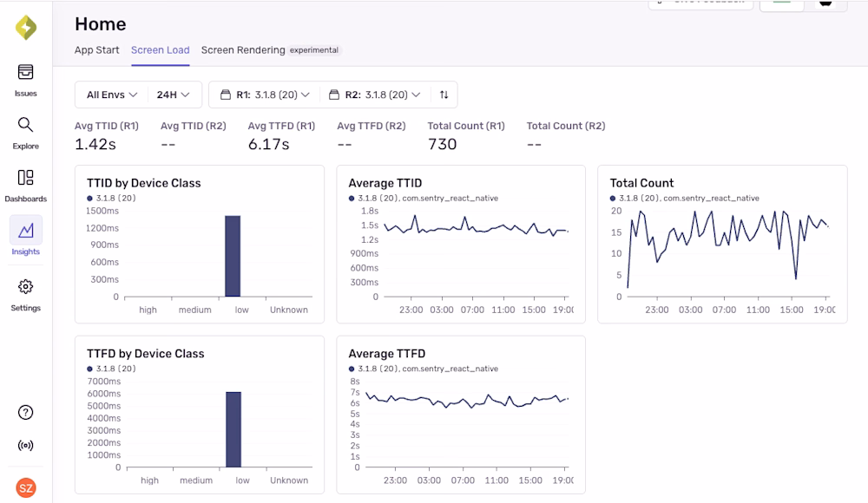This screenshot has height=503, width=868.
Task: Expand the R1 release selector
Action: 264,95
